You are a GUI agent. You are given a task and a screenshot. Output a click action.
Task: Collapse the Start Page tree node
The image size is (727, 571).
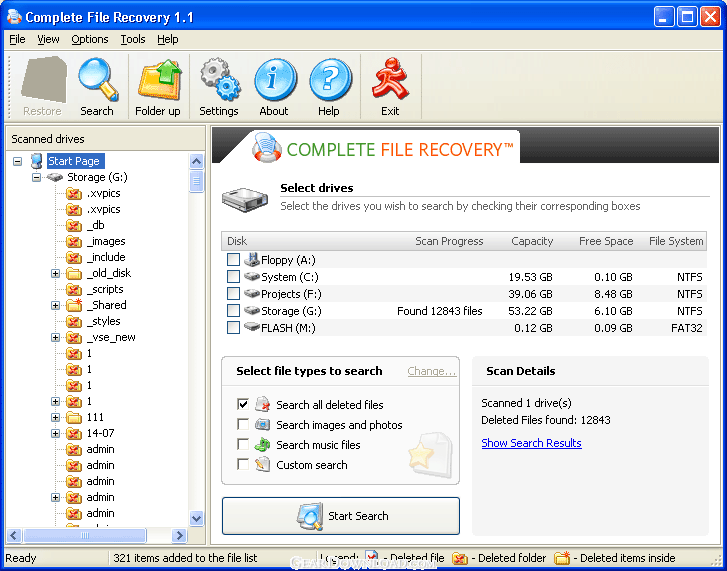point(18,161)
